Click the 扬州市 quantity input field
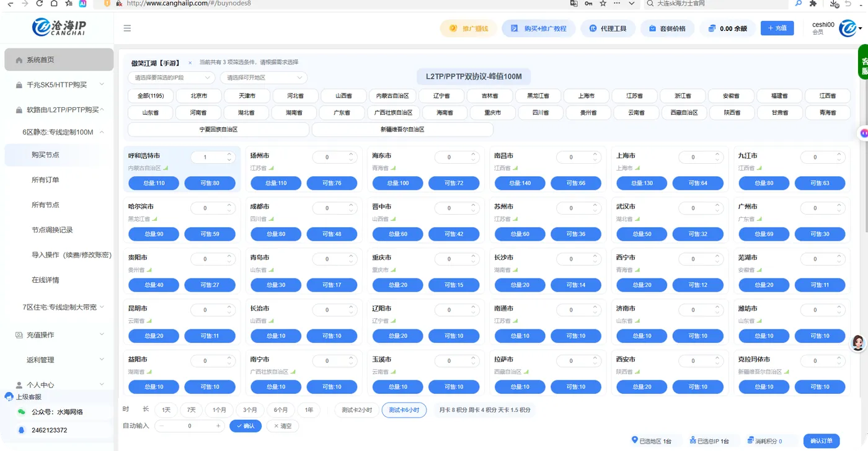This screenshot has height=451, width=868. point(327,158)
